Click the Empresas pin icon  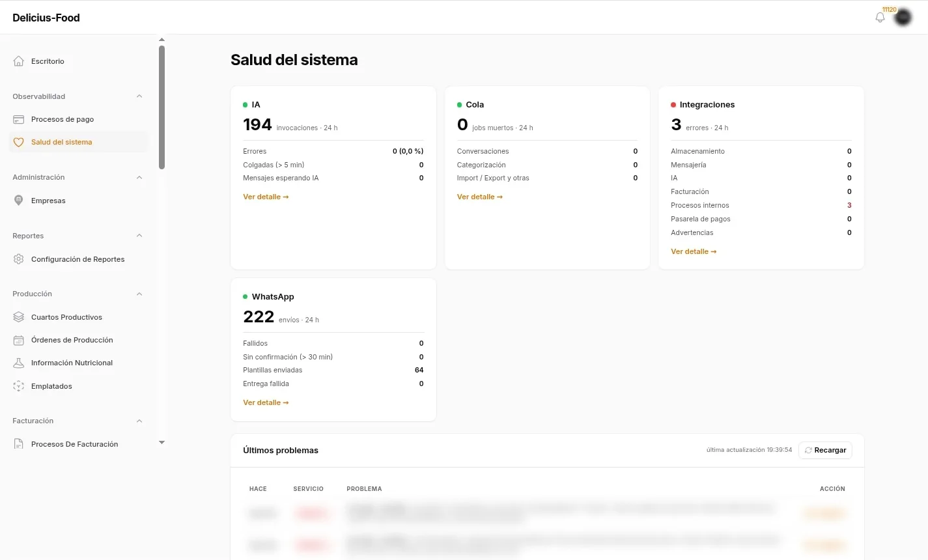[19, 201]
